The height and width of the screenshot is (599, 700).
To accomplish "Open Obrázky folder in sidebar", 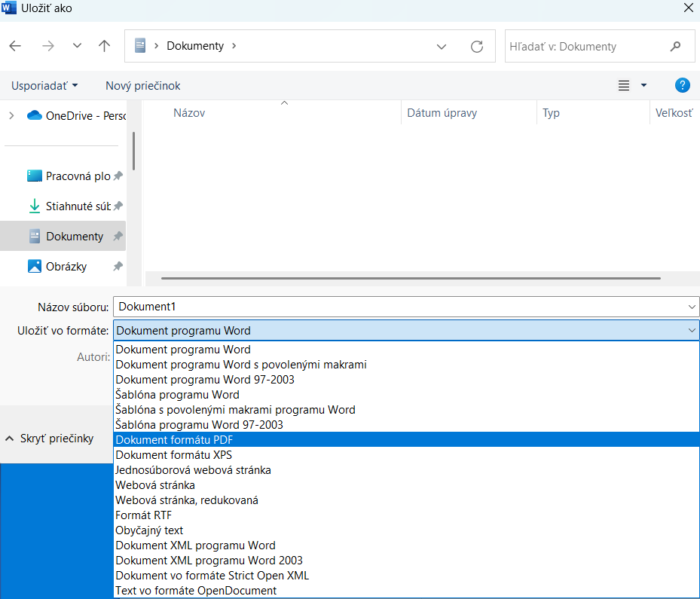I will [x=57, y=267].
